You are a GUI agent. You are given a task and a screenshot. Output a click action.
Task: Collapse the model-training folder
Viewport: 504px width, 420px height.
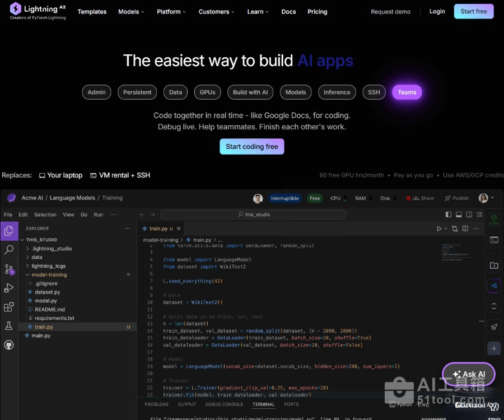[49, 275]
